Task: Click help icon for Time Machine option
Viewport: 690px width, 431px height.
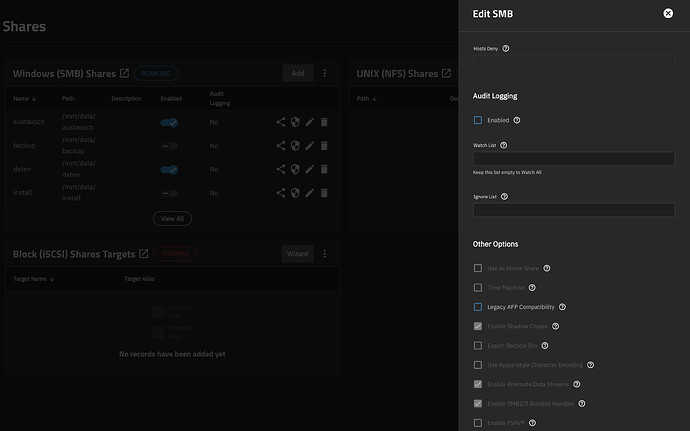Action: [532, 287]
